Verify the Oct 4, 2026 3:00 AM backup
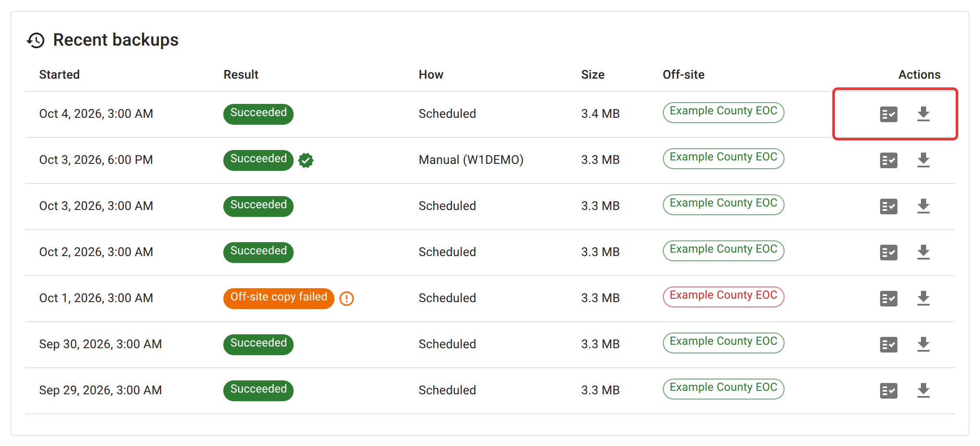The height and width of the screenshot is (446, 980). click(x=888, y=114)
